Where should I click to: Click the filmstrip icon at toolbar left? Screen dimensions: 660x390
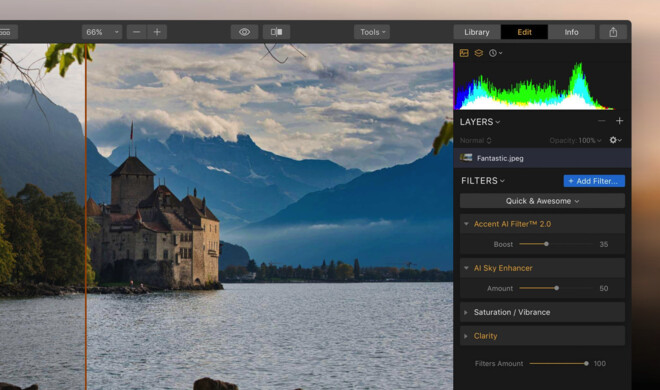point(6,32)
